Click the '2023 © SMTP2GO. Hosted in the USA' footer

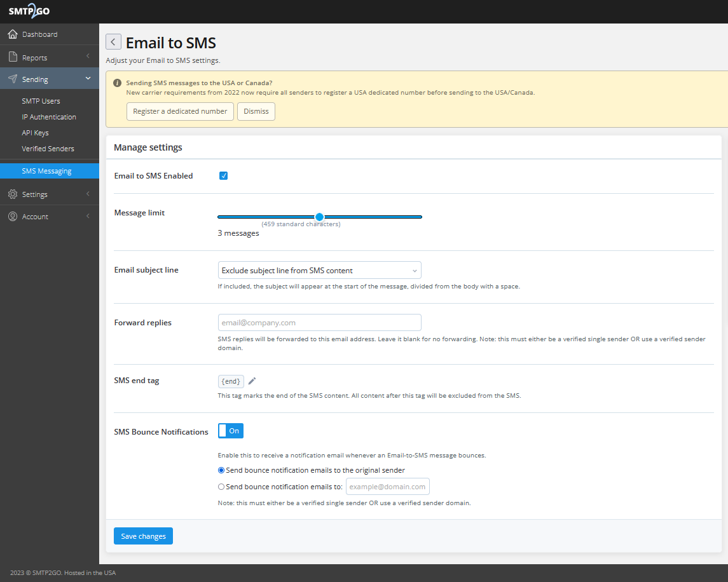coord(63,572)
